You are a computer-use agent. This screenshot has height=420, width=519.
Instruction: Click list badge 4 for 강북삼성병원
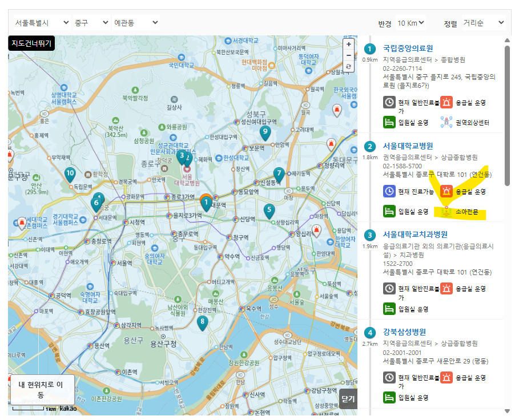(x=370, y=333)
